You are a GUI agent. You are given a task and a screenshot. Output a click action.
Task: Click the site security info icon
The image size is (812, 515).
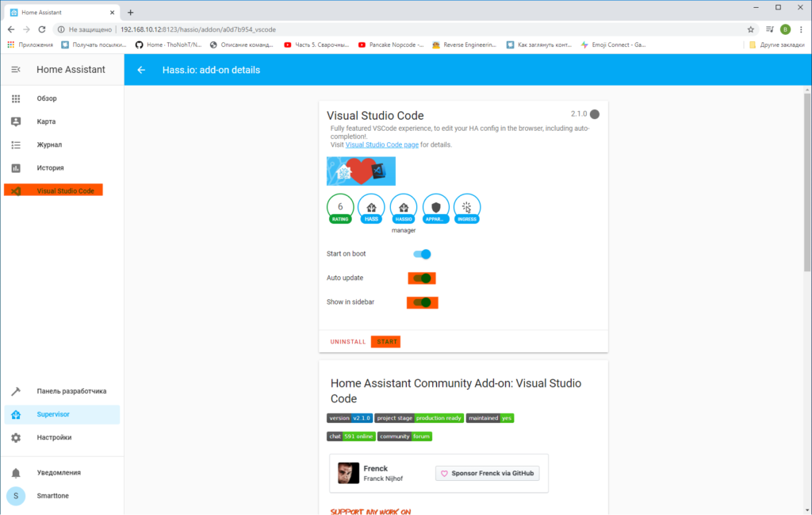pyautogui.click(x=61, y=29)
